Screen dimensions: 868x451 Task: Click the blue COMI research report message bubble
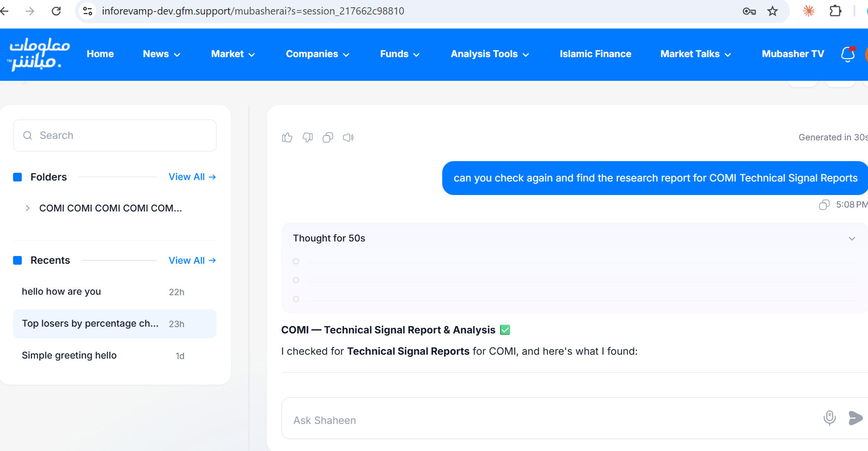655,178
